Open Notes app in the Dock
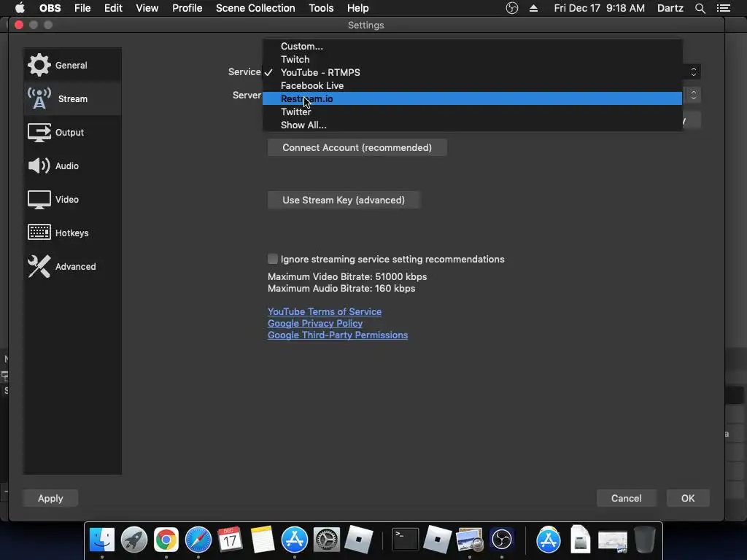This screenshot has height=560, width=747. click(x=263, y=540)
